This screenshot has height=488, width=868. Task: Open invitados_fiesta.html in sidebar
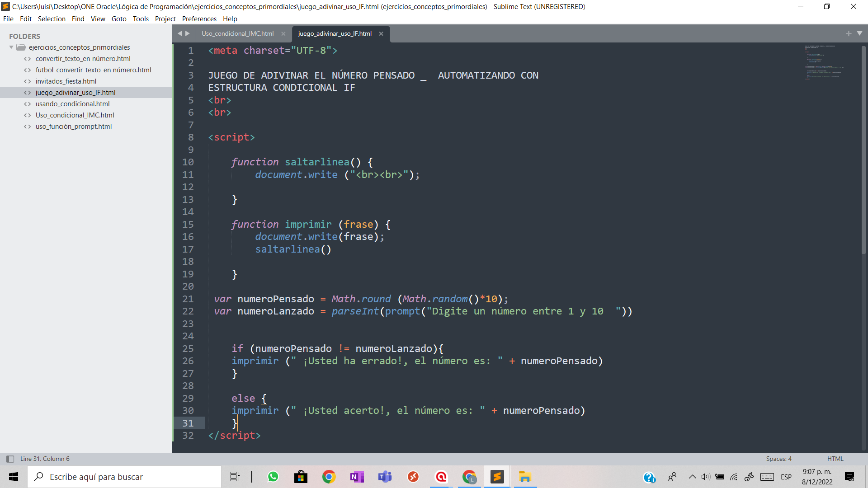66,81
